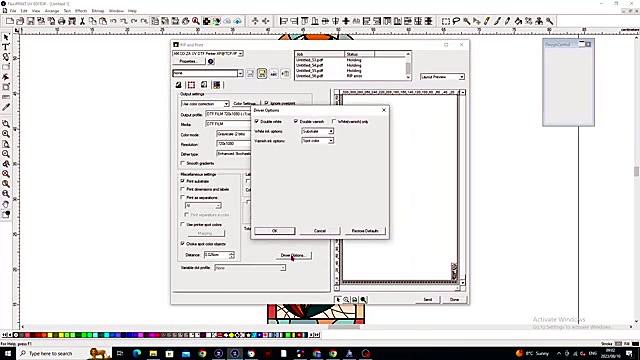Select the eyedropper tool in left toolbox

coord(6,107)
